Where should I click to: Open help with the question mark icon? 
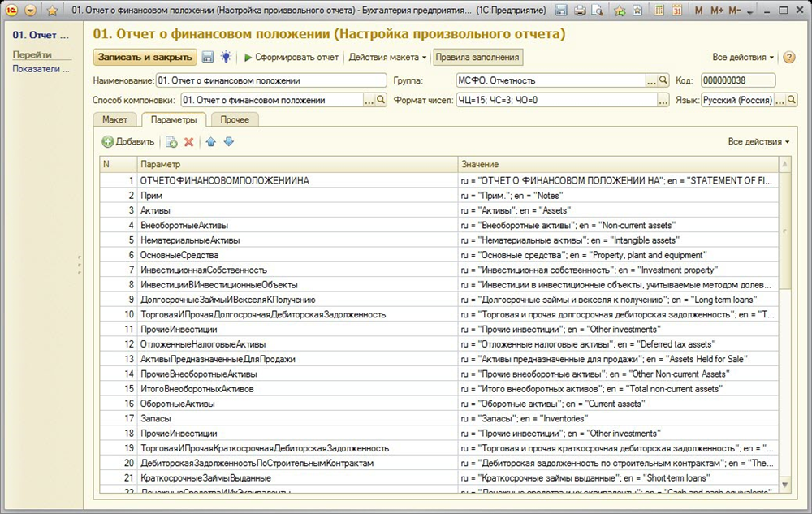point(789,58)
